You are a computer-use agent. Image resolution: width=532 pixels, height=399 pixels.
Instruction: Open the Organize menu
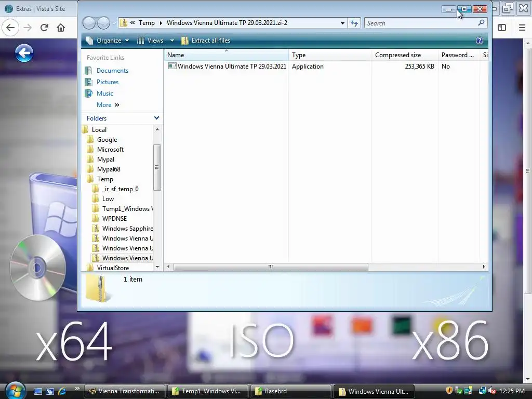coord(107,41)
